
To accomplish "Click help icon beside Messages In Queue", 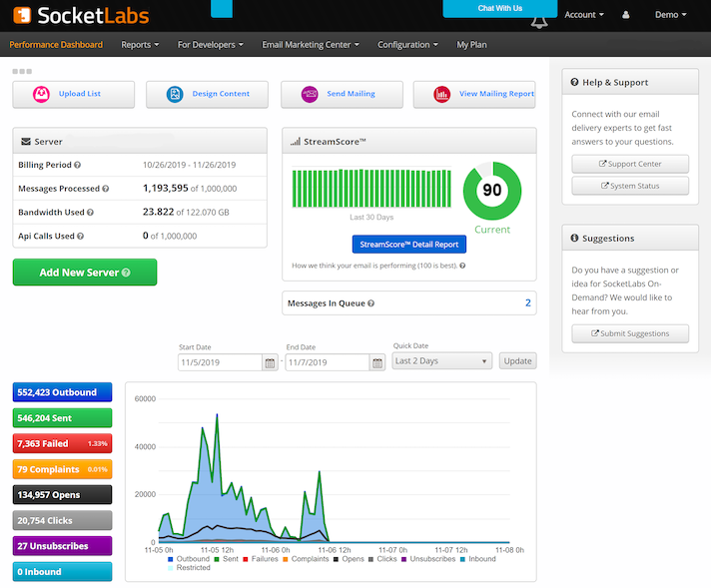I will pos(370,303).
